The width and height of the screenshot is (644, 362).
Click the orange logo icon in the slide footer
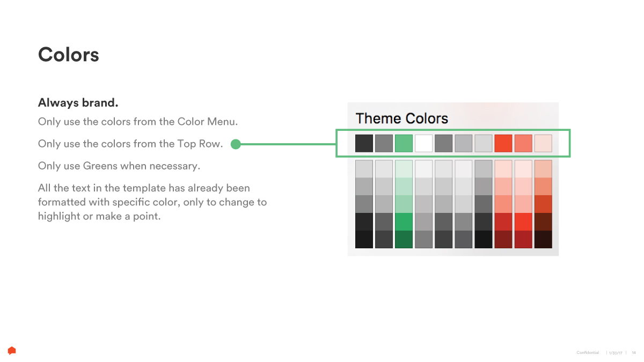coord(12,351)
